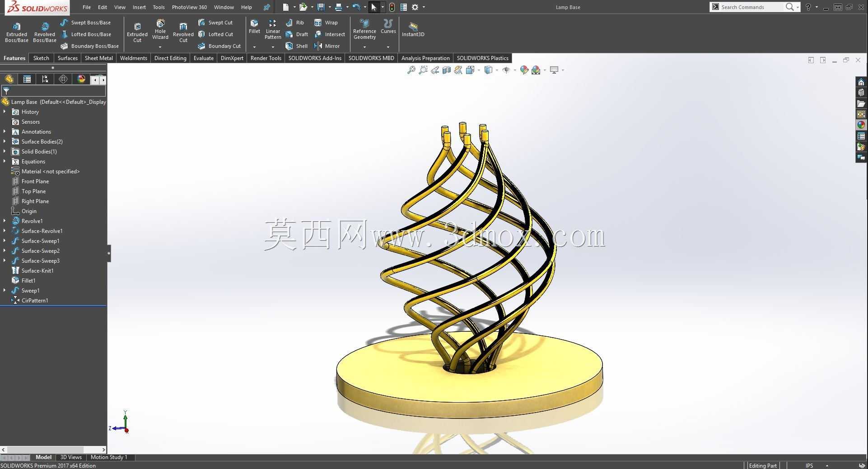Open Reference Geometry tool
This screenshot has height=469, width=868.
364,29
